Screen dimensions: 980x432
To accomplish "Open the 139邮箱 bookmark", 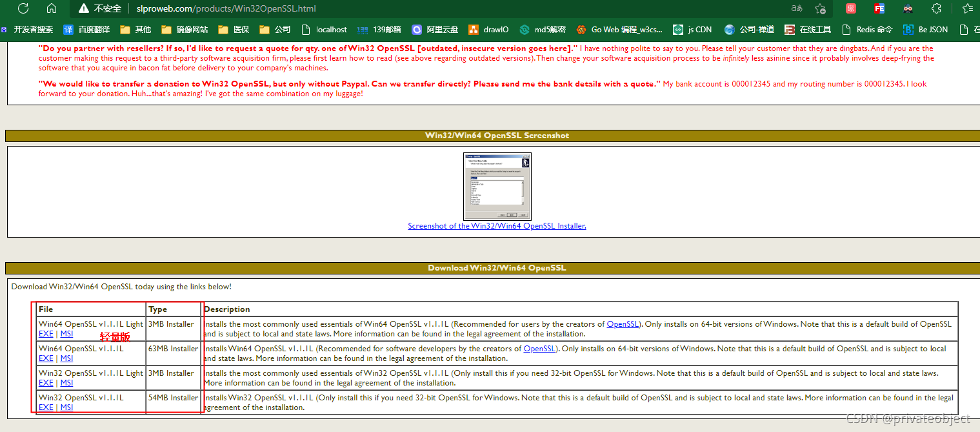I will [x=379, y=30].
